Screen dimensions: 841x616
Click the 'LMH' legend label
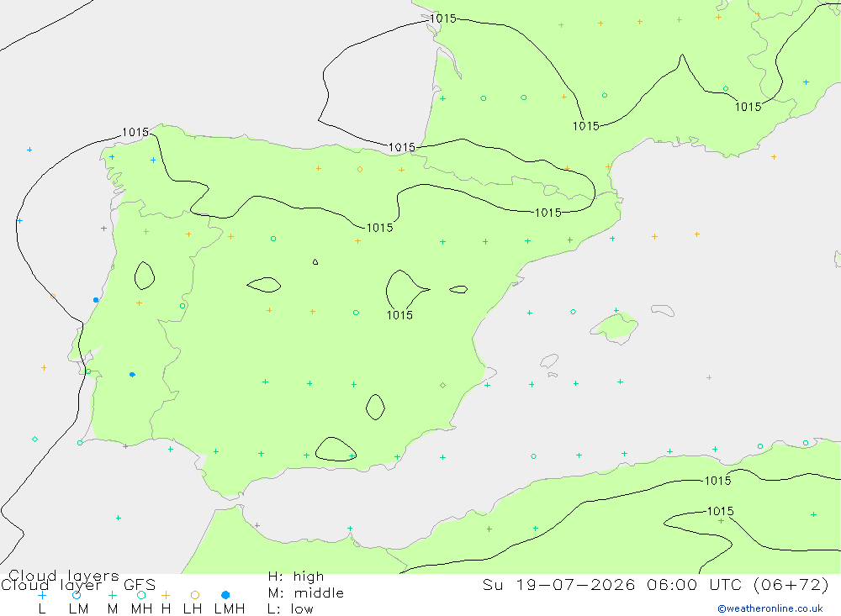point(230,609)
